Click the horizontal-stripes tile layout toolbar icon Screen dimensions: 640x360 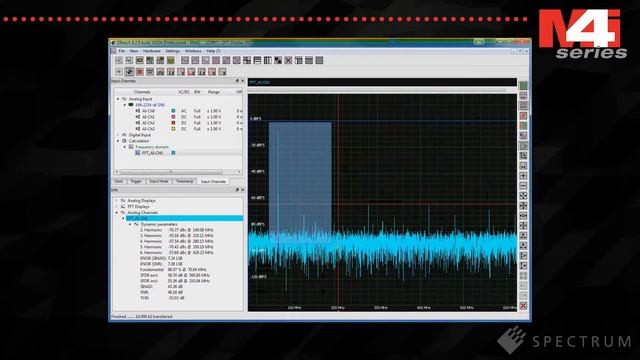[x=257, y=60]
